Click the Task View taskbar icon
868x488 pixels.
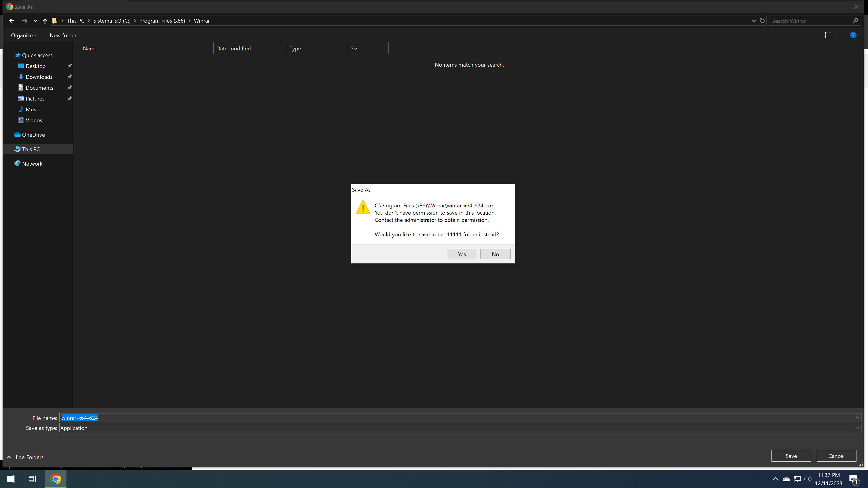32,479
